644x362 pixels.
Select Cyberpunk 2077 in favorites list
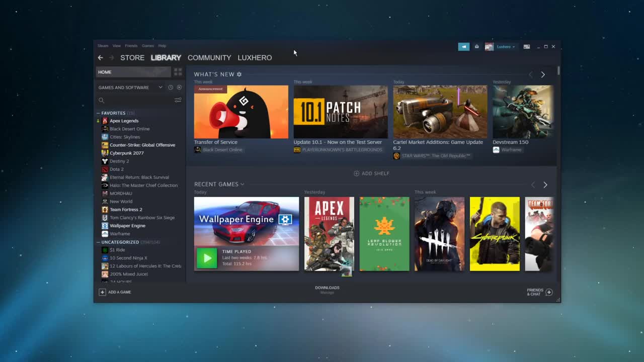tap(127, 153)
